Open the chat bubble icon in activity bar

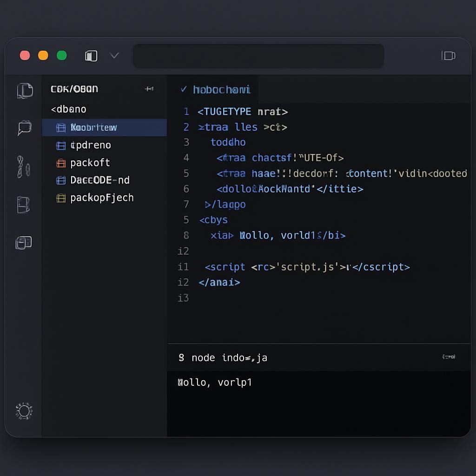pyautogui.click(x=24, y=128)
